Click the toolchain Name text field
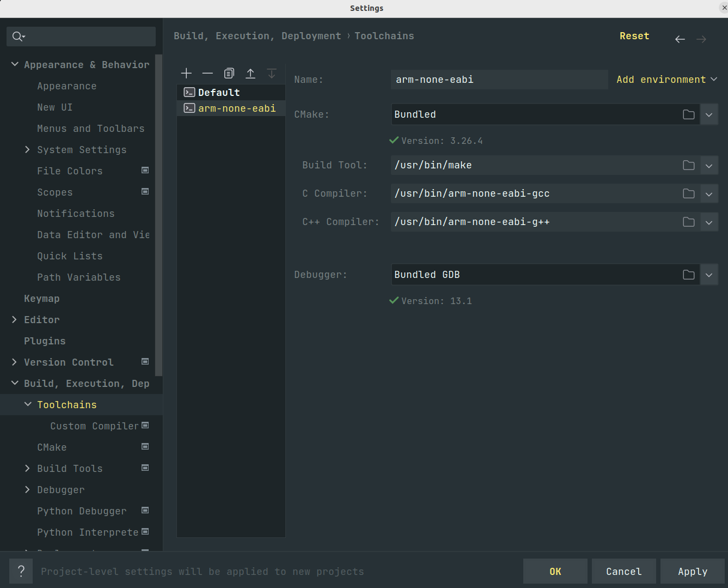Image resolution: width=728 pixels, height=588 pixels. point(498,80)
